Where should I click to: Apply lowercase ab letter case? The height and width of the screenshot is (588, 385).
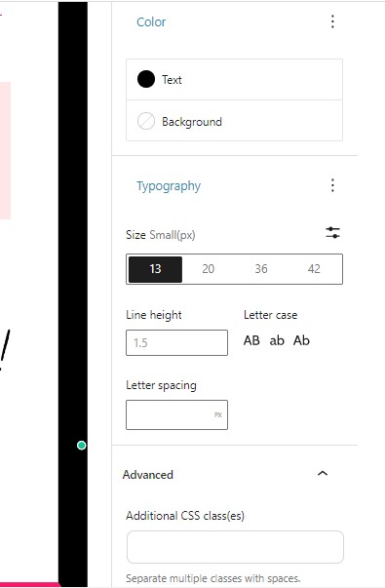tap(277, 340)
